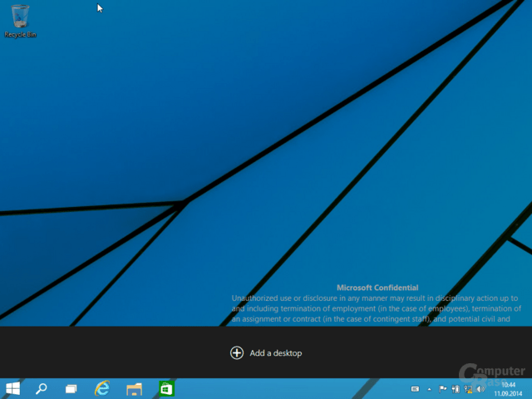The image size is (532, 399).
Task: Open the Recycle Bin desktop icon
Action: point(20,21)
